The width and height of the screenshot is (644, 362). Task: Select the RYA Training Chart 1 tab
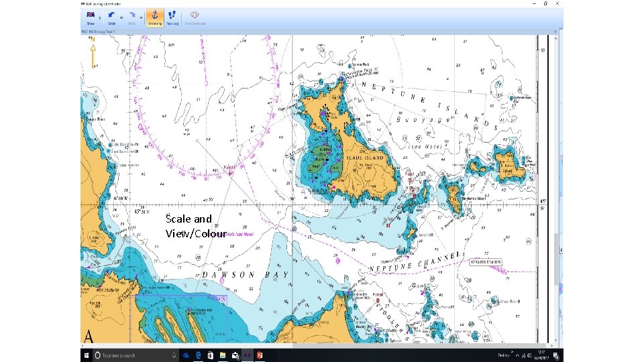point(98,32)
